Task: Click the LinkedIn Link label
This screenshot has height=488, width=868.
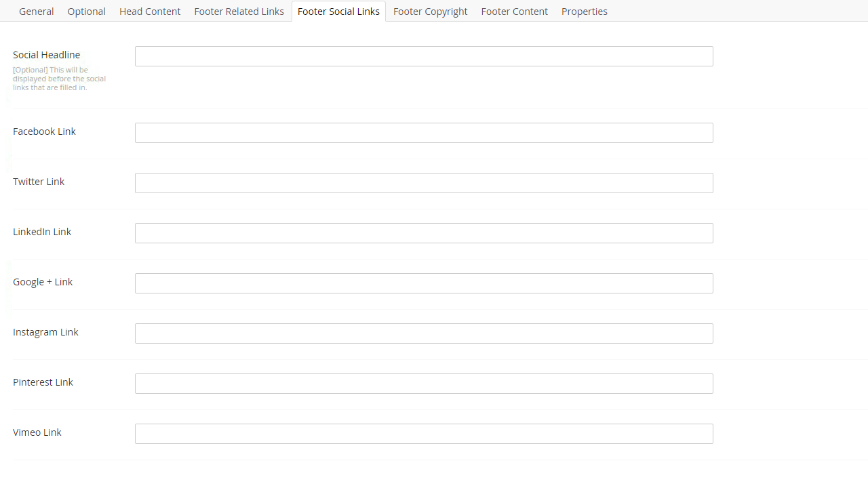Action: pos(42,232)
